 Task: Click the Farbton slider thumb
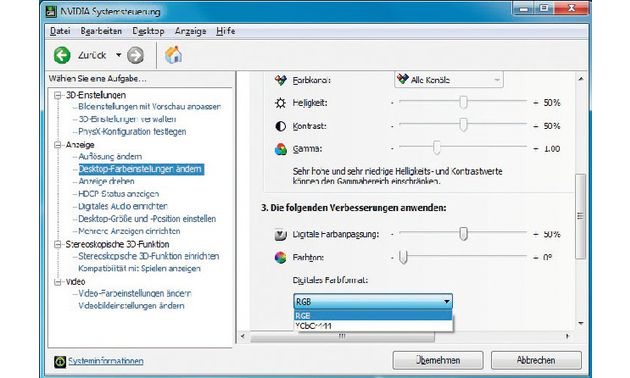point(403,257)
